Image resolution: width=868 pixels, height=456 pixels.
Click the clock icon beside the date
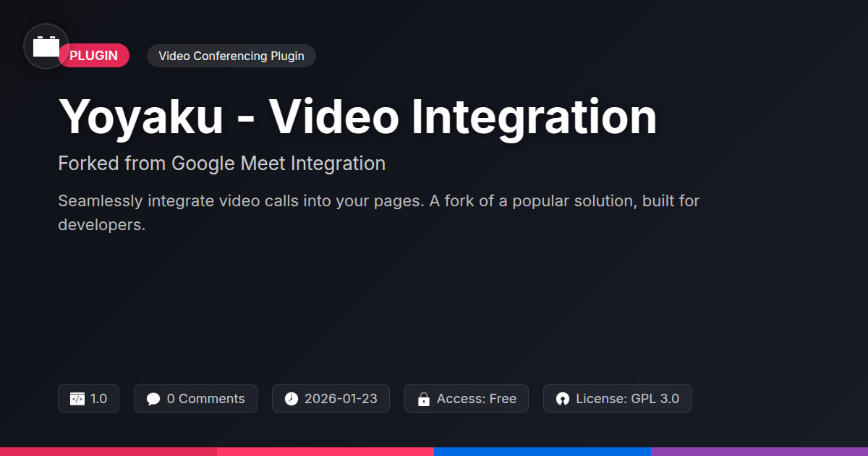tap(291, 399)
